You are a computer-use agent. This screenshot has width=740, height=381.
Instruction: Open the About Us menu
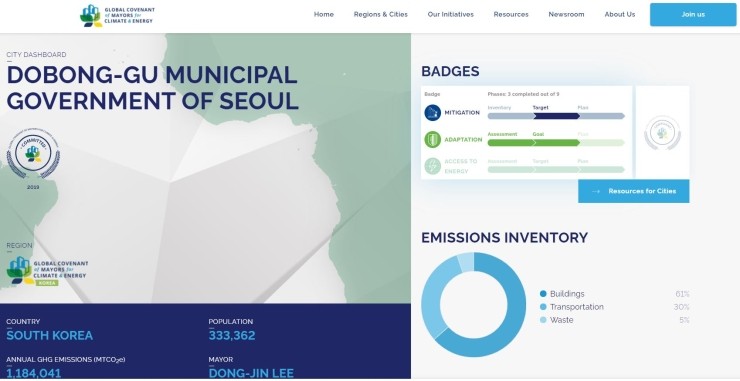pyautogui.click(x=620, y=15)
